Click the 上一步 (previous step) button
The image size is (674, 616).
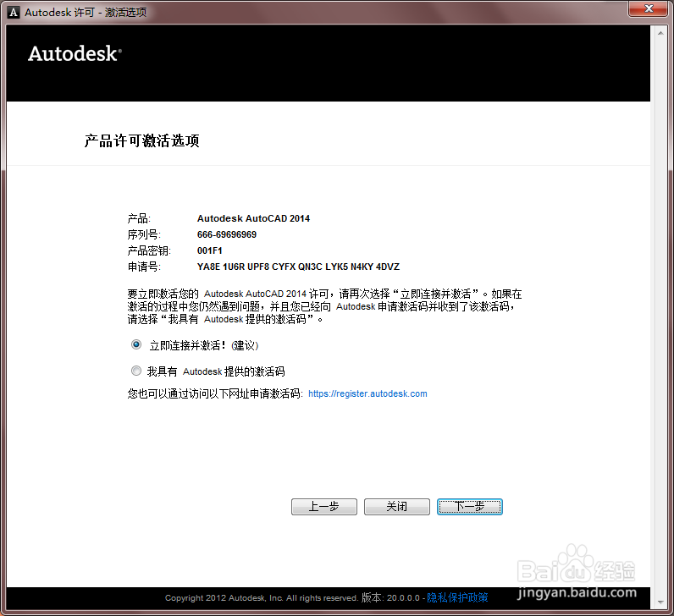coord(324,507)
